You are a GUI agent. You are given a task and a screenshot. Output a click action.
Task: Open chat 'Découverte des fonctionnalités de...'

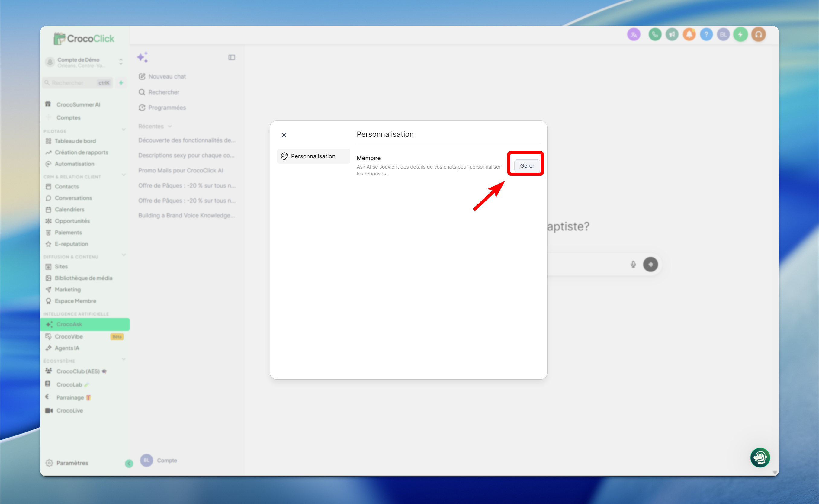pyautogui.click(x=187, y=140)
